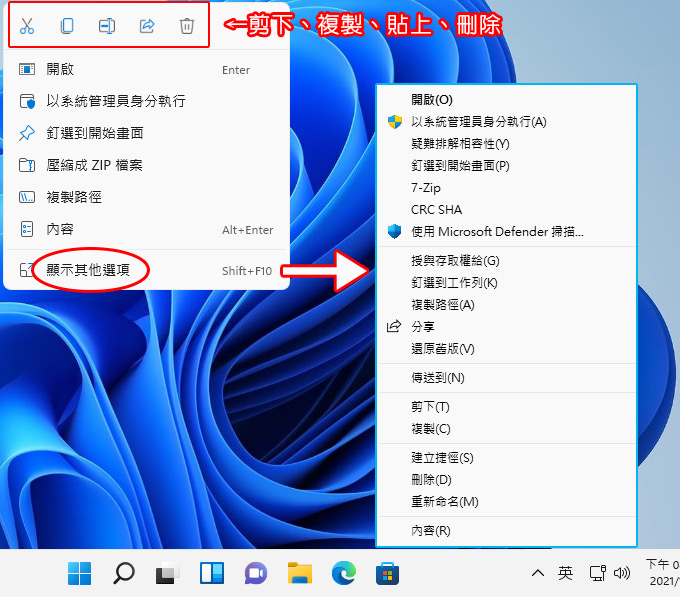Select 複製路徑(A) in classic menu

507,305
